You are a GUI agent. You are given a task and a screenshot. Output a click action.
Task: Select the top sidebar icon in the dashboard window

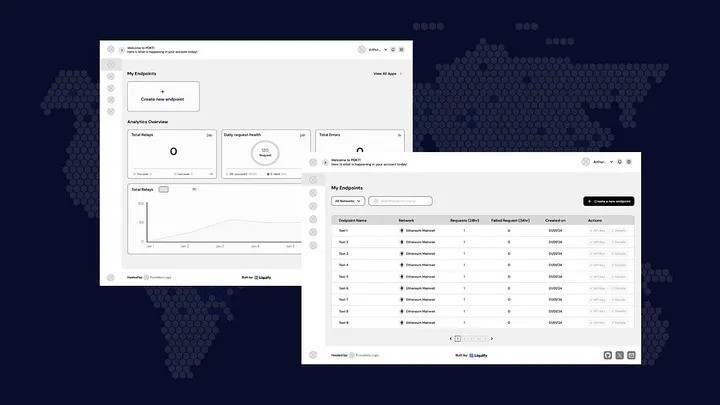111,65
